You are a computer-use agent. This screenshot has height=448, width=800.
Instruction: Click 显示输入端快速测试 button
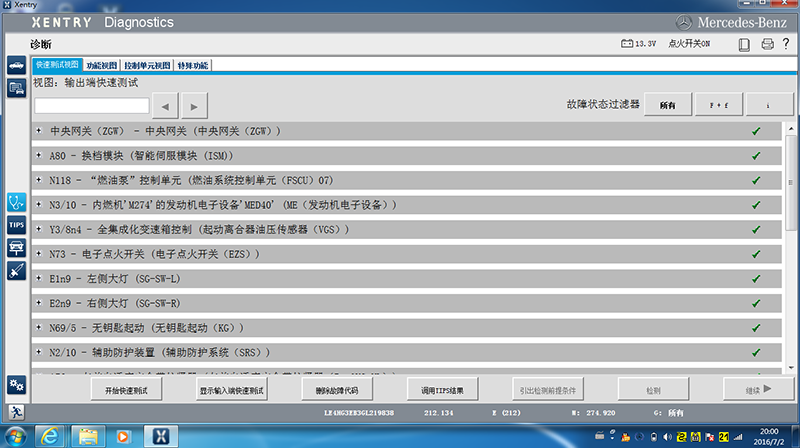point(232,390)
